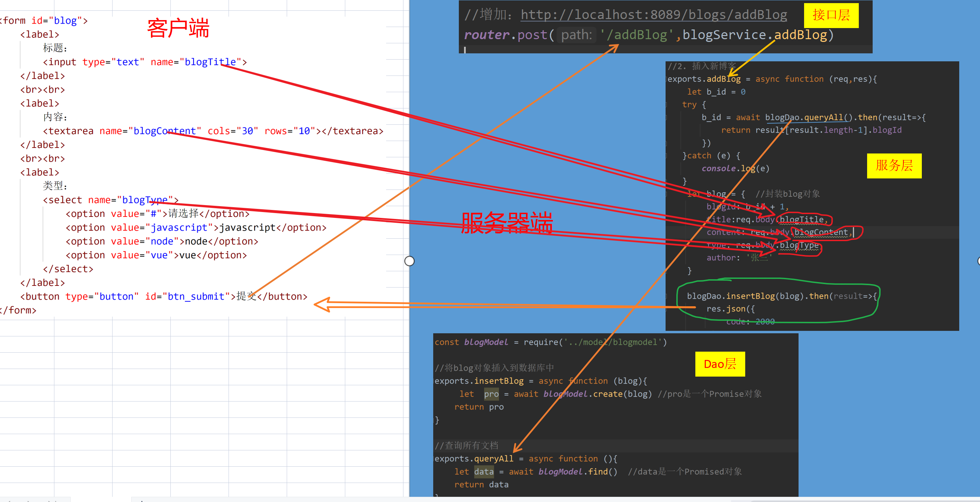The width and height of the screenshot is (980, 502).
Task: Click the <form id="blog"> opening tag
Action: pos(44,20)
